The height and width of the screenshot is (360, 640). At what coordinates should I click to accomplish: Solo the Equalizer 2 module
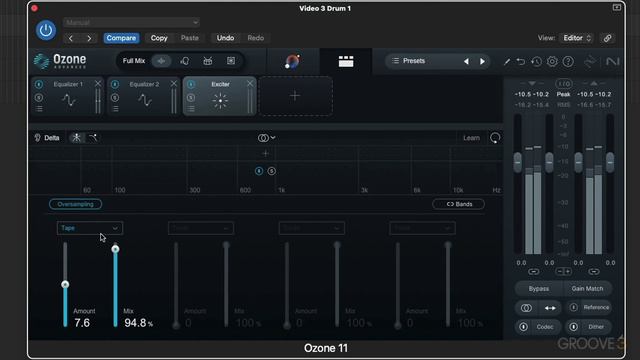(115, 98)
